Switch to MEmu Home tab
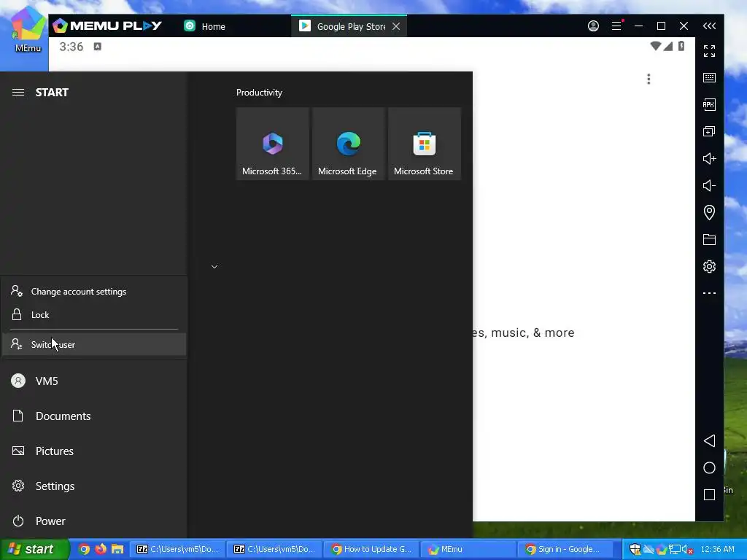747x560 pixels. click(x=205, y=26)
